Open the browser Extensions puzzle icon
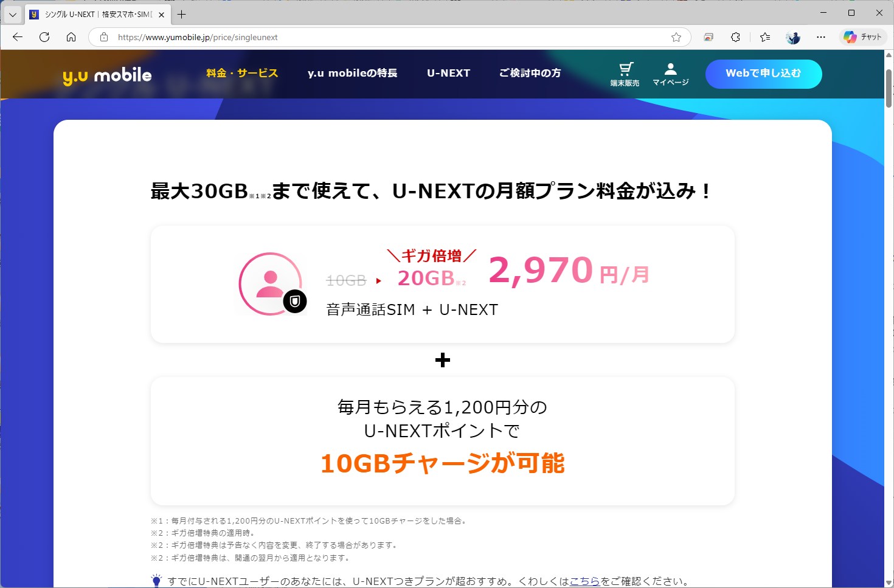Image resolution: width=894 pixels, height=588 pixels. pyautogui.click(x=735, y=37)
